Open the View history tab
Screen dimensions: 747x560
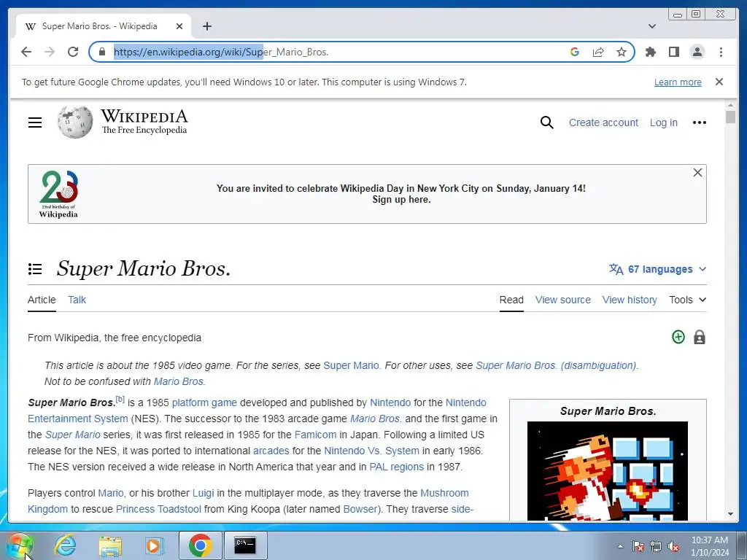(630, 300)
